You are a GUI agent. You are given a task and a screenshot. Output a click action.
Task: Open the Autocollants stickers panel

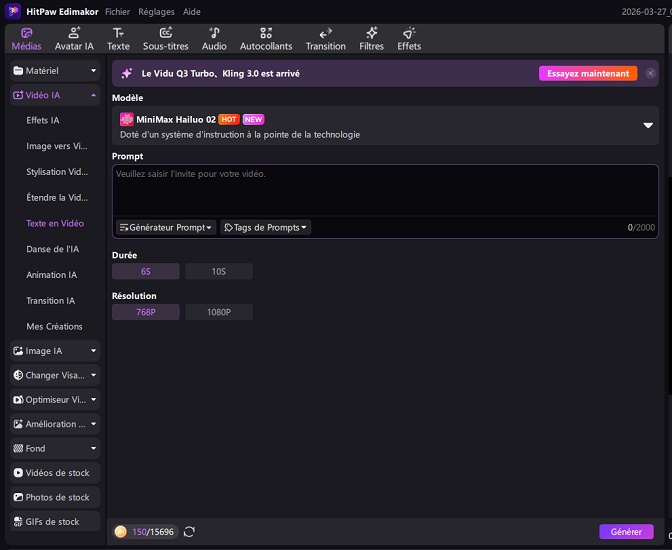pyautogui.click(x=265, y=39)
